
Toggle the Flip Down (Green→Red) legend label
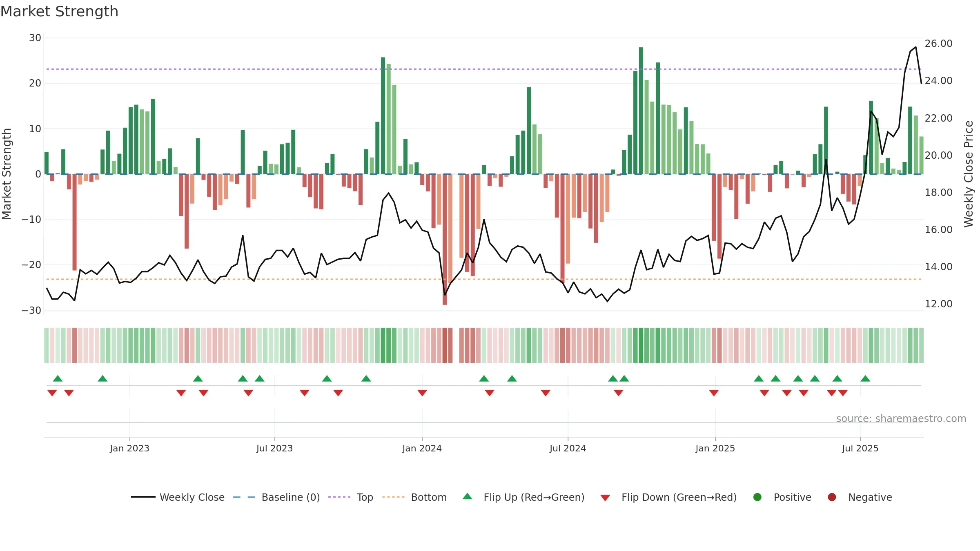[x=679, y=497]
